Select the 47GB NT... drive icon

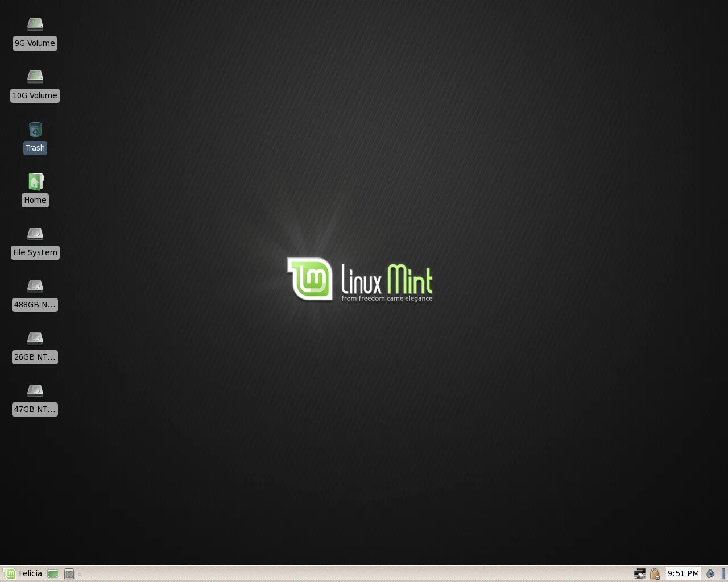point(35,390)
